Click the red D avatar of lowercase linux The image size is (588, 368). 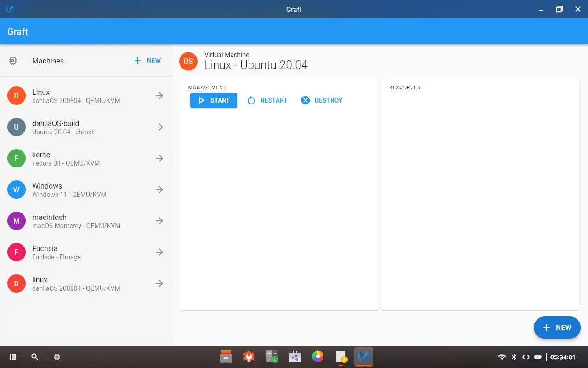click(17, 283)
